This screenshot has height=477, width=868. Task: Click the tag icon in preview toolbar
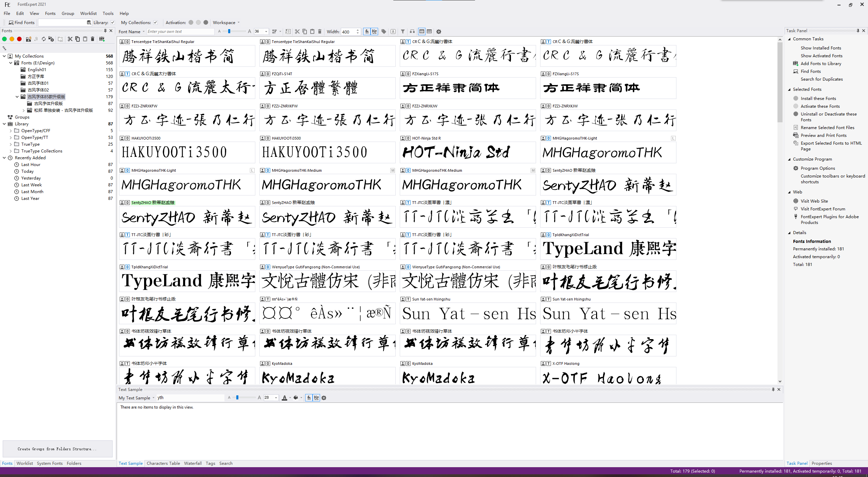[x=384, y=32]
